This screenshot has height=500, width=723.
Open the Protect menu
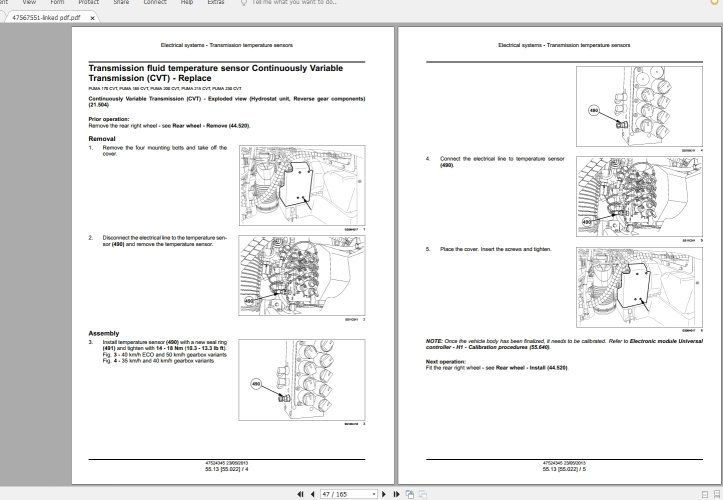89,2
